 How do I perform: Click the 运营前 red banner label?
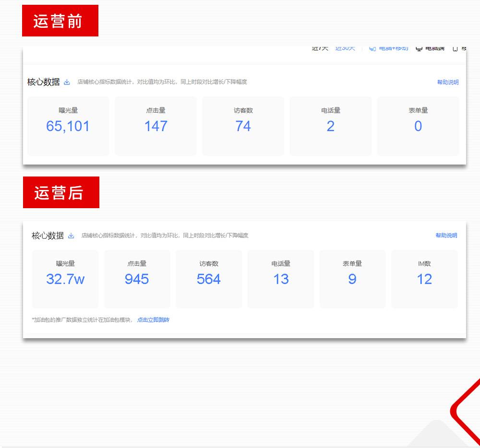(60, 21)
